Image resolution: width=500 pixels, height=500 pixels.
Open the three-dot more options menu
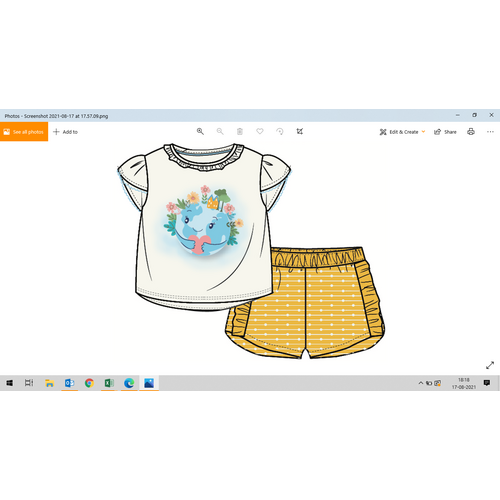(490, 132)
